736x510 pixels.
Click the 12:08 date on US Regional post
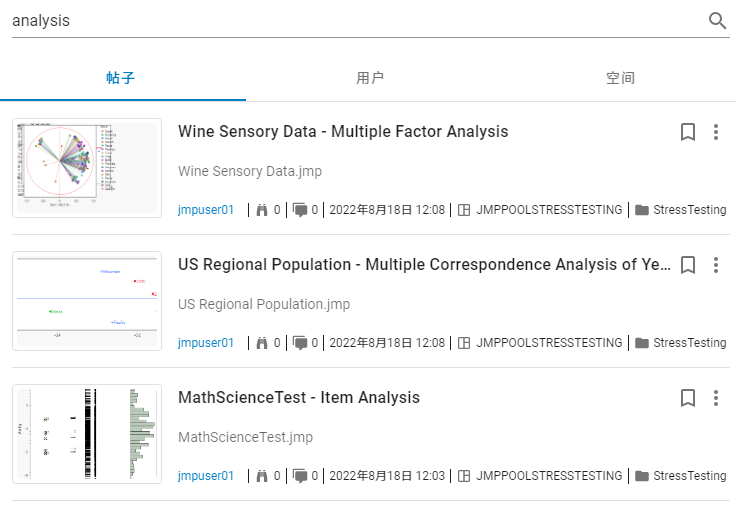[x=387, y=343]
